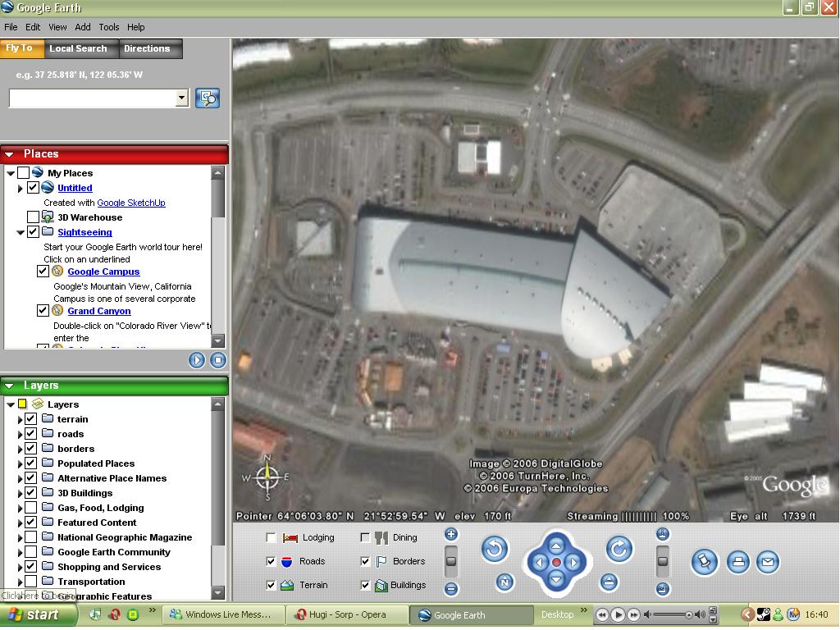Open the search box dropdown arrow
Image resolution: width=840 pixels, height=630 pixels.
(182, 98)
